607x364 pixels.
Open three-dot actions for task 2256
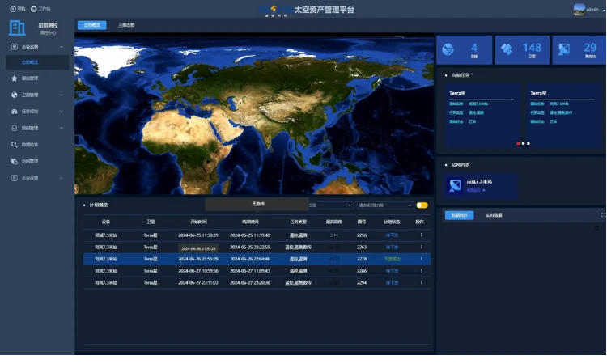coord(420,235)
